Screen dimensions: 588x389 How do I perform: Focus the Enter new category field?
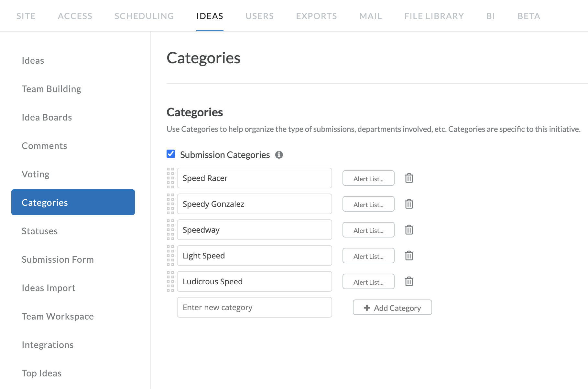255,307
